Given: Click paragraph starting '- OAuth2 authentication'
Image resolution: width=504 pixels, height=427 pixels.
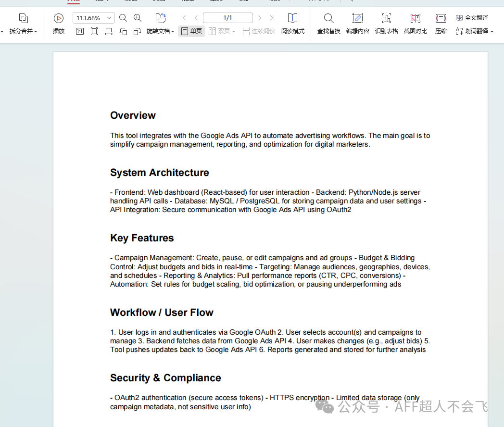Looking at the screenshot, I should pyautogui.click(x=265, y=402).
